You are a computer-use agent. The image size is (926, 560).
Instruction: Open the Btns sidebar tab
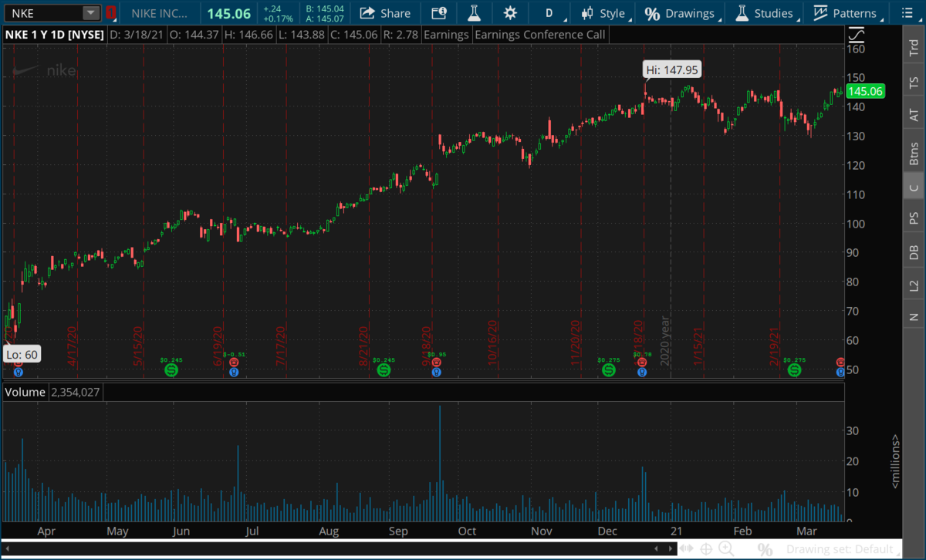(x=914, y=153)
